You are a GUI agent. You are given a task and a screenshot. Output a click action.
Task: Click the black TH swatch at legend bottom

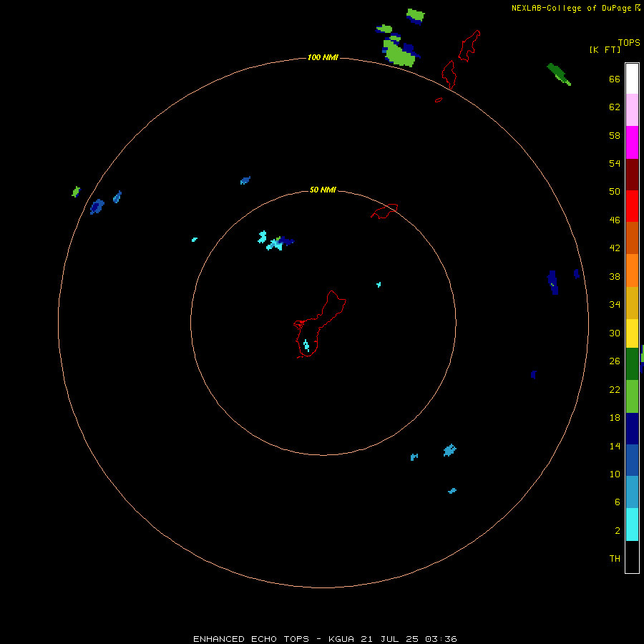[x=632, y=557]
